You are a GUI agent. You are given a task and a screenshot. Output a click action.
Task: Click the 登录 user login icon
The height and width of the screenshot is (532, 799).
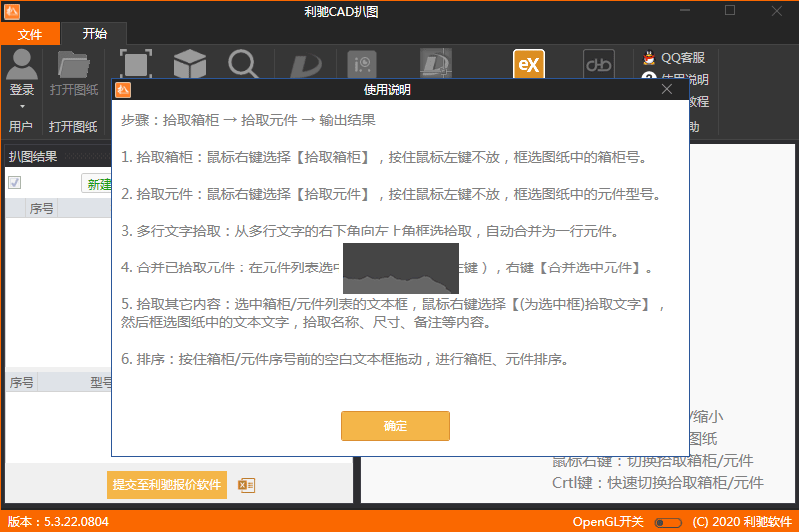(x=22, y=65)
